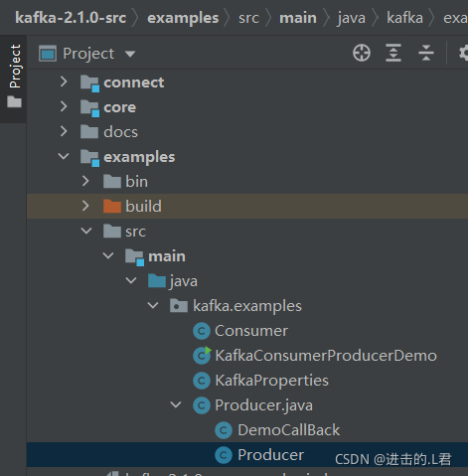Click the Expand All toolbar icon
Image resolution: width=468 pixels, height=476 pixels.
pyautogui.click(x=393, y=53)
